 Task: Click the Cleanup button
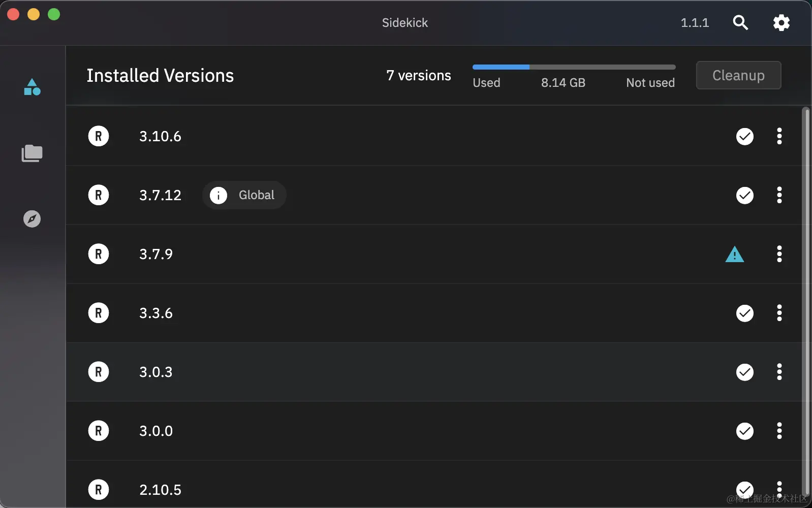pos(738,75)
